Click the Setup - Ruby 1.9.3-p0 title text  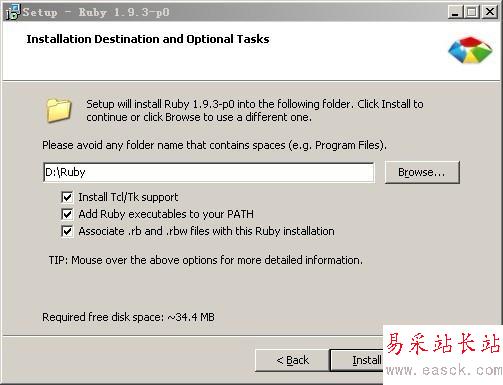tap(96, 12)
